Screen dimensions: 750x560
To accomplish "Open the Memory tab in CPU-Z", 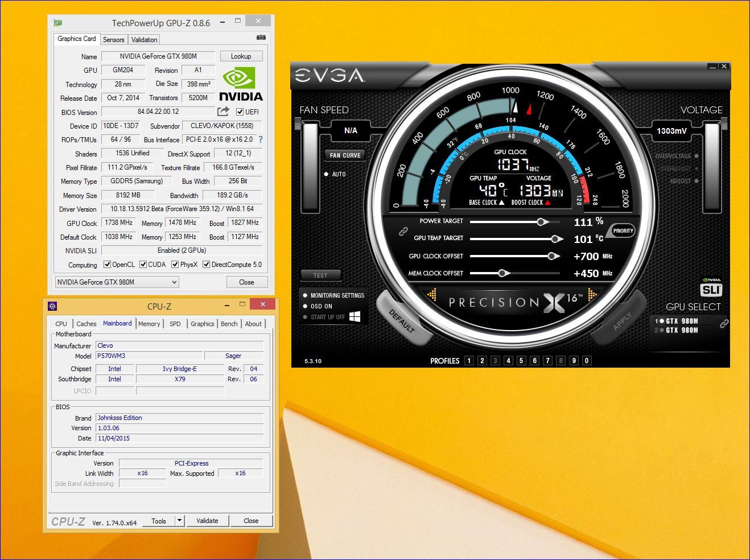I will click(149, 324).
